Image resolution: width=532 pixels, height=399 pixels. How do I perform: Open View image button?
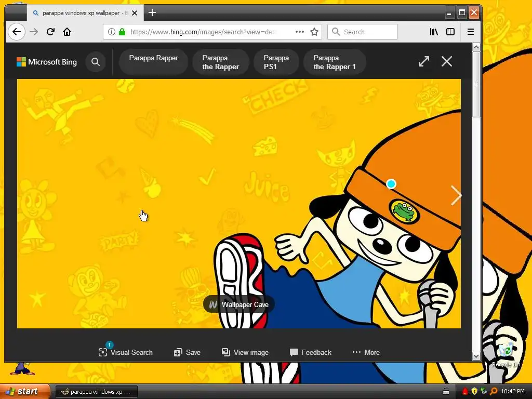(245, 352)
